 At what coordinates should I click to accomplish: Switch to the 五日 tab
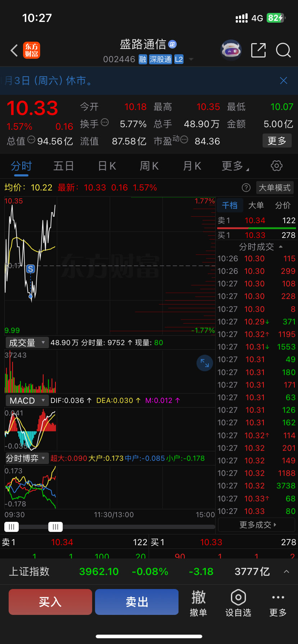click(x=64, y=166)
